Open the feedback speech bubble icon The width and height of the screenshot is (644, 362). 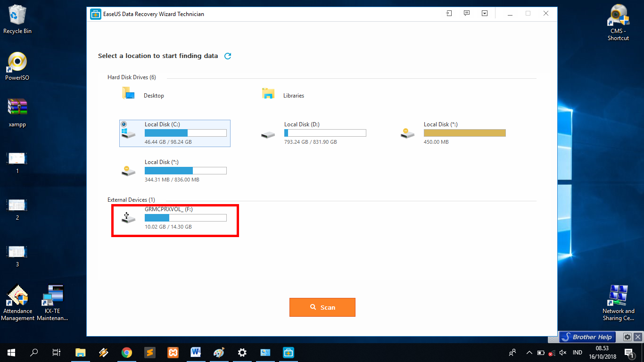coord(467,14)
